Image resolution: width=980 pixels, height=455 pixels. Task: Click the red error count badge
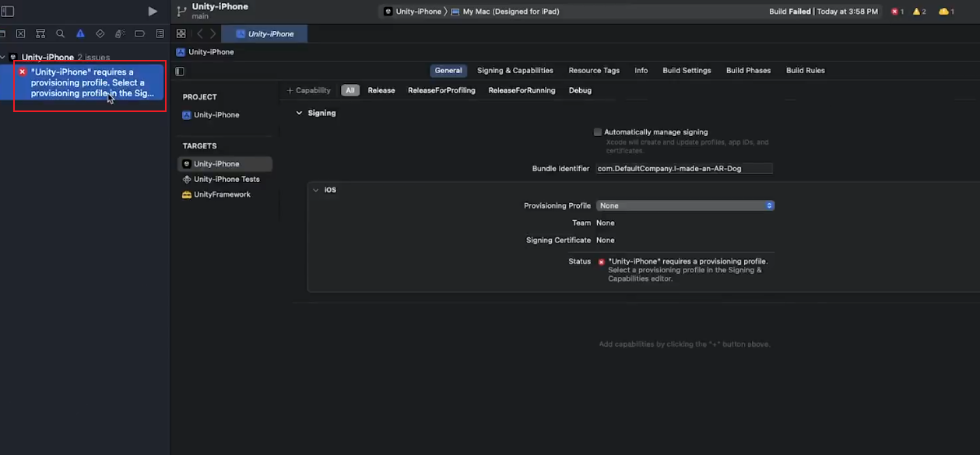(897, 12)
